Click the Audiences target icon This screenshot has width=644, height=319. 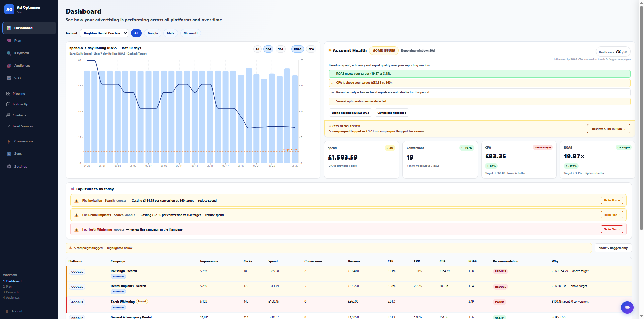tap(9, 66)
